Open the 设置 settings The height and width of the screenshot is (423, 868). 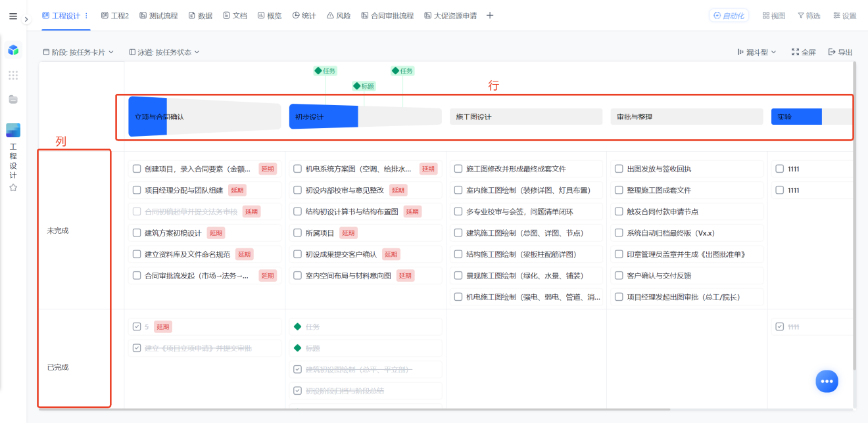coord(845,15)
